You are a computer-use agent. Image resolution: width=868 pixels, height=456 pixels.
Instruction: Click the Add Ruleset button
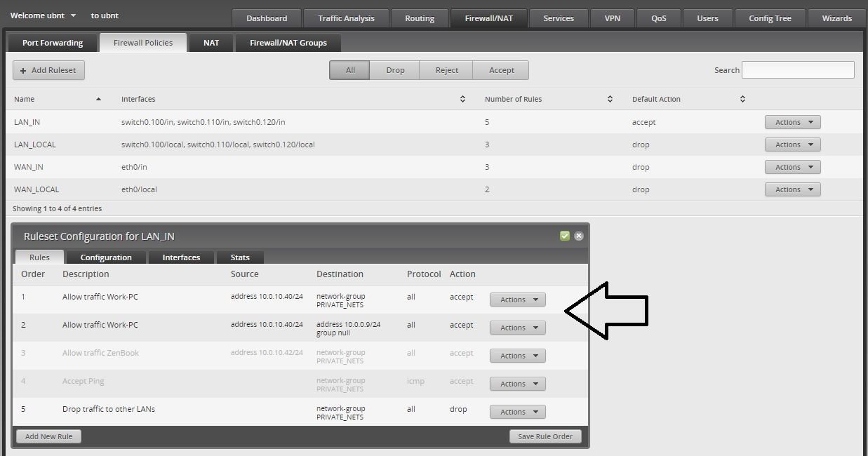pyautogui.click(x=48, y=70)
